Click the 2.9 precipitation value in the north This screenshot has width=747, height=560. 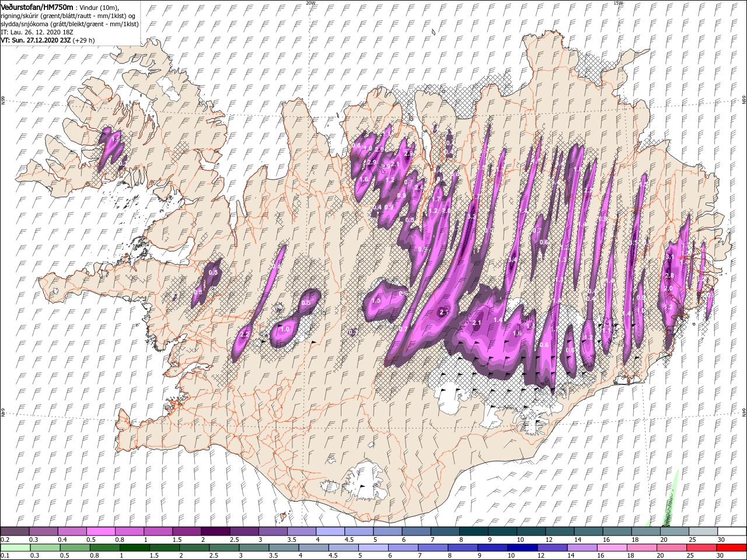click(x=371, y=162)
